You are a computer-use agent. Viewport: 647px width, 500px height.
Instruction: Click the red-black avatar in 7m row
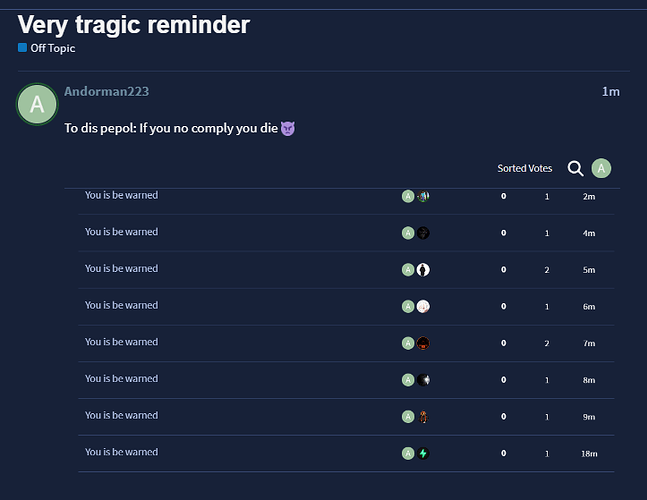[423, 343]
